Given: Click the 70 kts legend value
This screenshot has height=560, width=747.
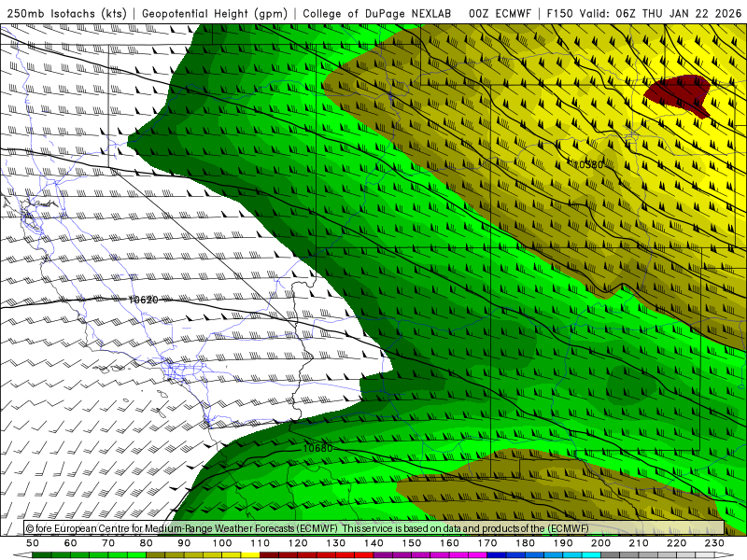Looking at the screenshot, I should 108,543.
